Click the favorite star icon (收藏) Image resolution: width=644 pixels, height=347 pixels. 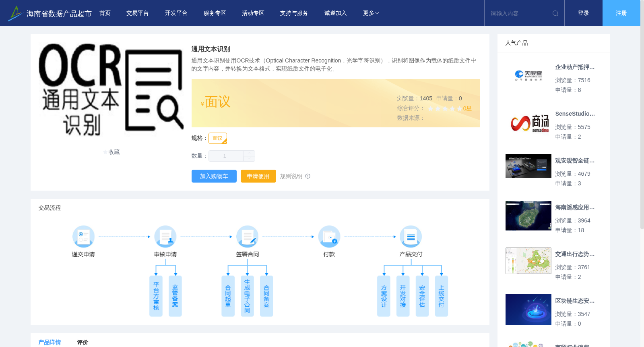[105, 152]
